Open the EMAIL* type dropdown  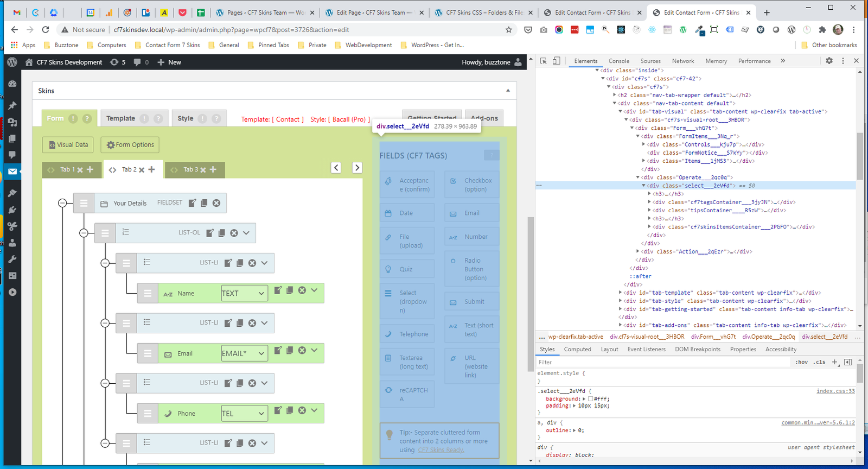(244, 353)
